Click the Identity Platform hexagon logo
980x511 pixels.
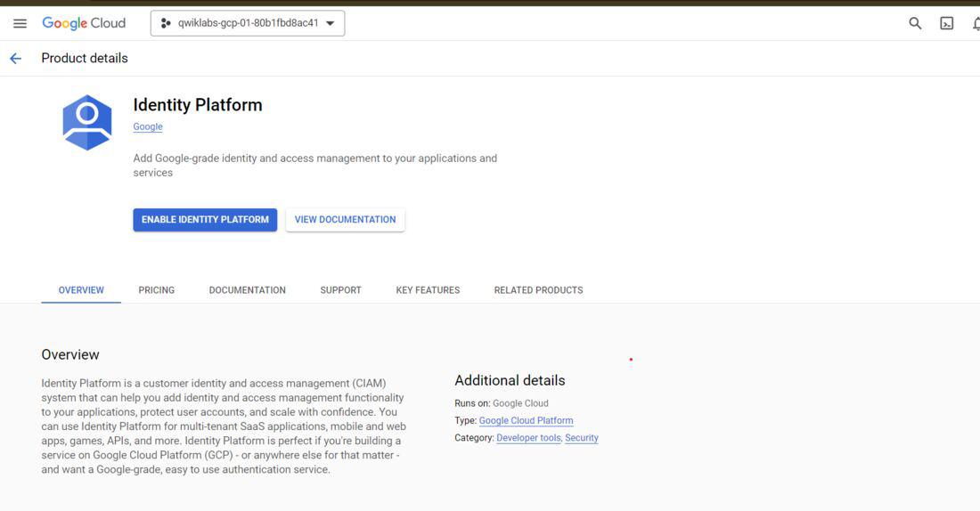pos(87,123)
